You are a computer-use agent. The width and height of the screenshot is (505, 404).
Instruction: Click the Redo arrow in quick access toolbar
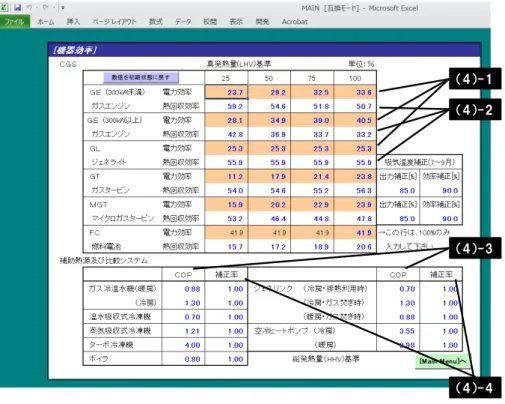46,7
